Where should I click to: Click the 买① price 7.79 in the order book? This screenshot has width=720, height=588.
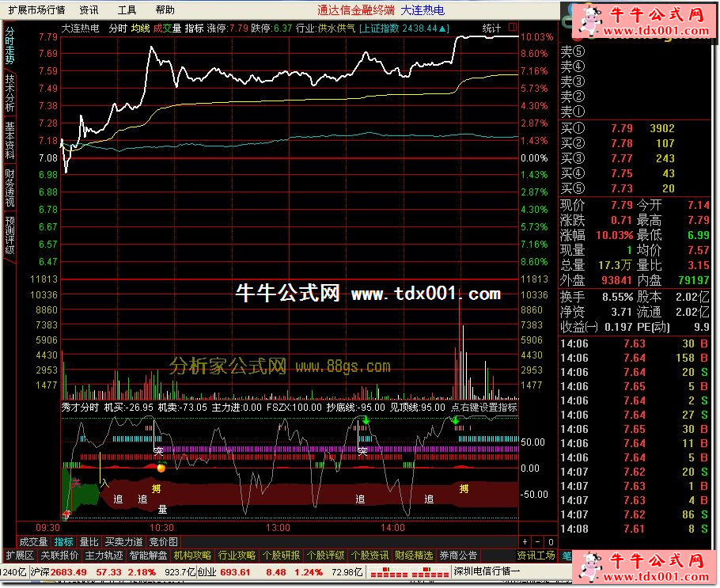[x=622, y=129]
